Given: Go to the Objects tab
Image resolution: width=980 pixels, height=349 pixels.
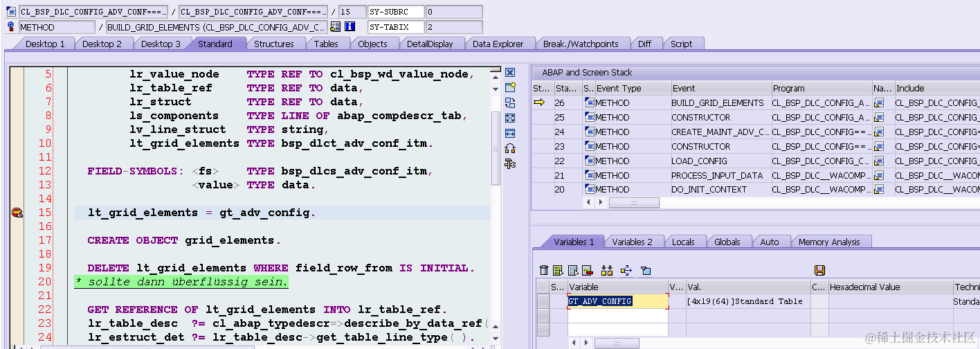Looking at the screenshot, I should (372, 44).
